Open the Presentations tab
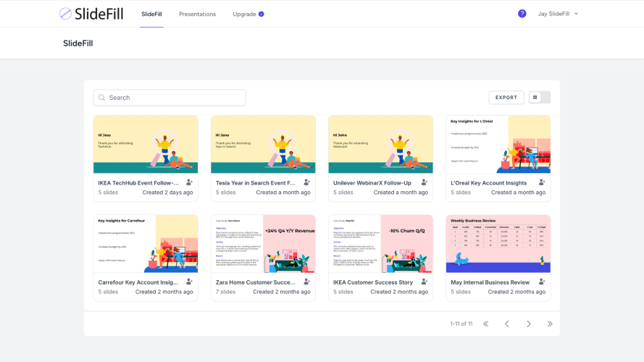This screenshot has width=644, height=362. (197, 14)
